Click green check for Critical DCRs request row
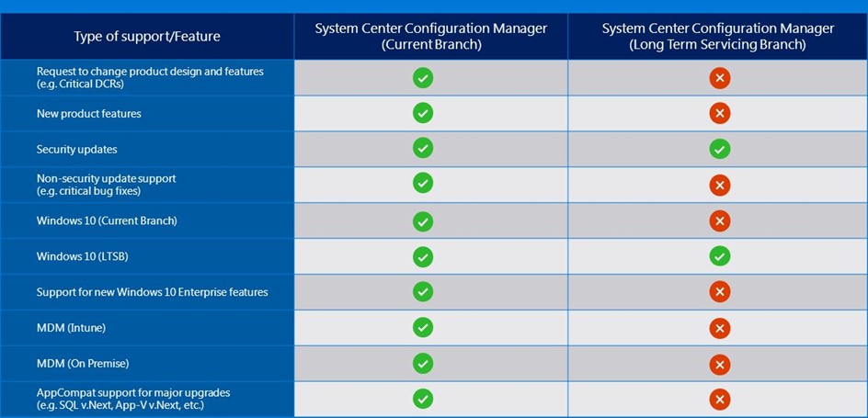 tap(423, 78)
